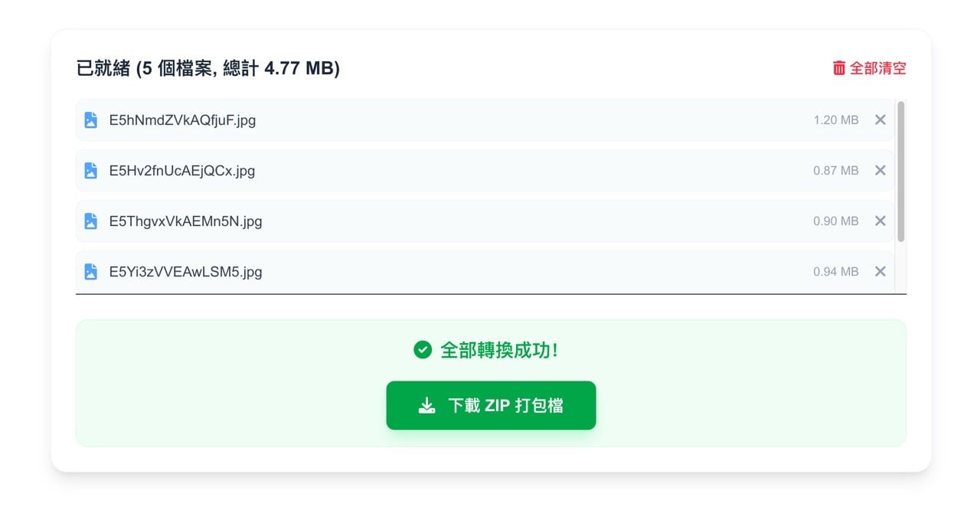Select the file name E5Hv2fnUcAEjQCx.jpg

(x=182, y=171)
